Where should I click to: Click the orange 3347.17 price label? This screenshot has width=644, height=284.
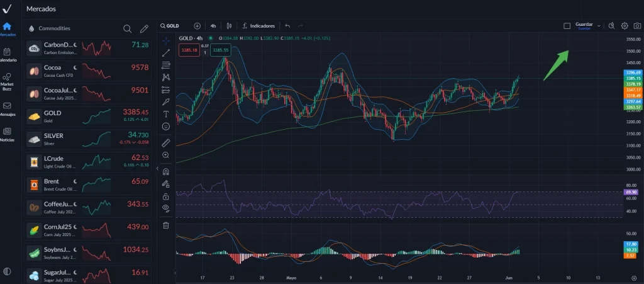pyautogui.click(x=633, y=89)
